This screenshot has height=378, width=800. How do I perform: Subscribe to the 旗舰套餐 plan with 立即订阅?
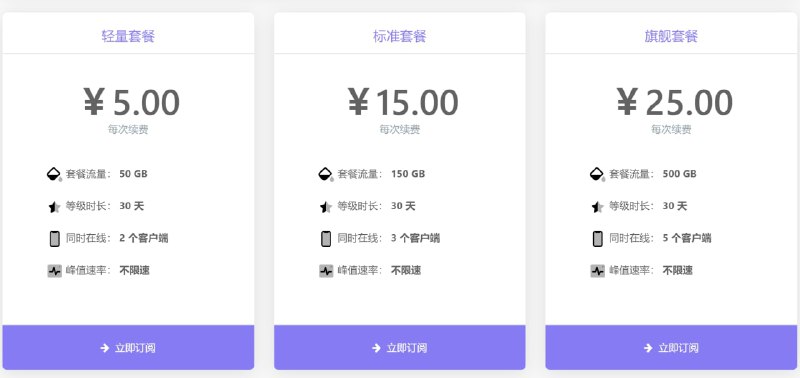coord(671,347)
